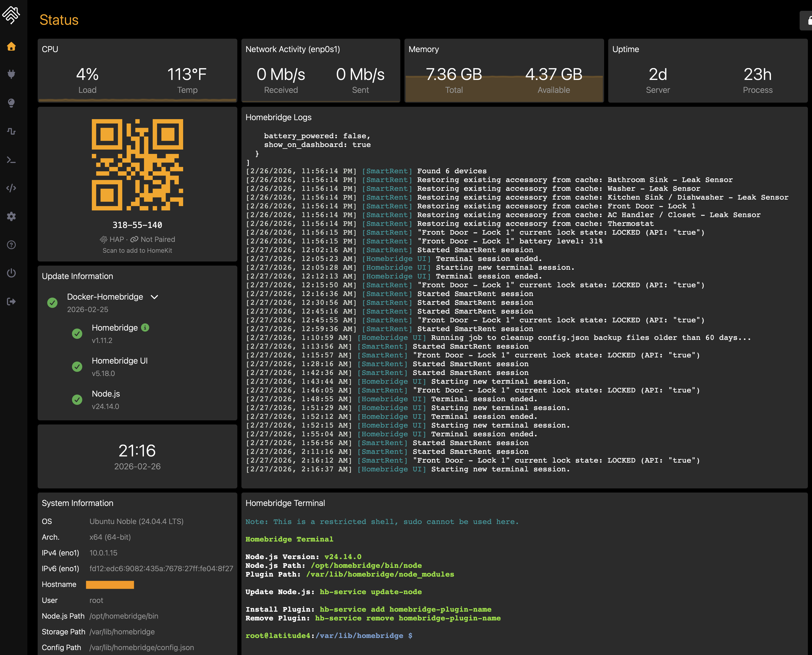Click the Node.js v24.14.0 version text
Screen dimensions: 812x655
(105, 406)
